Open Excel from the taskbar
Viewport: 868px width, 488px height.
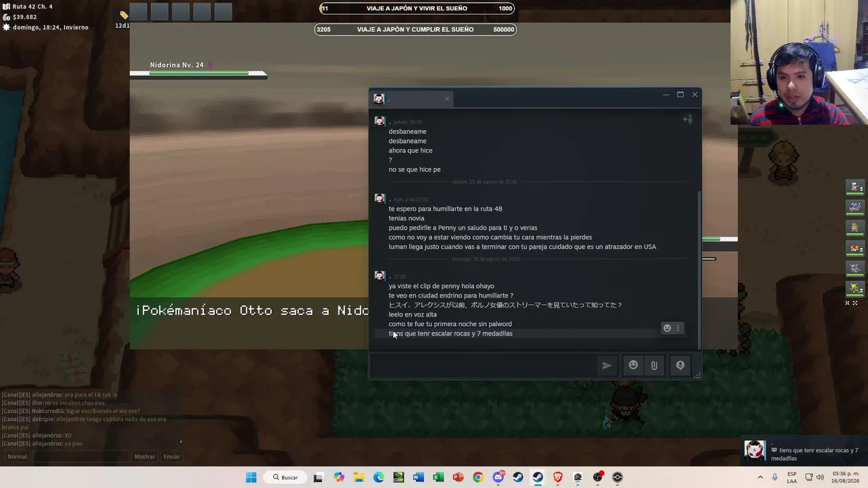pos(438,477)
